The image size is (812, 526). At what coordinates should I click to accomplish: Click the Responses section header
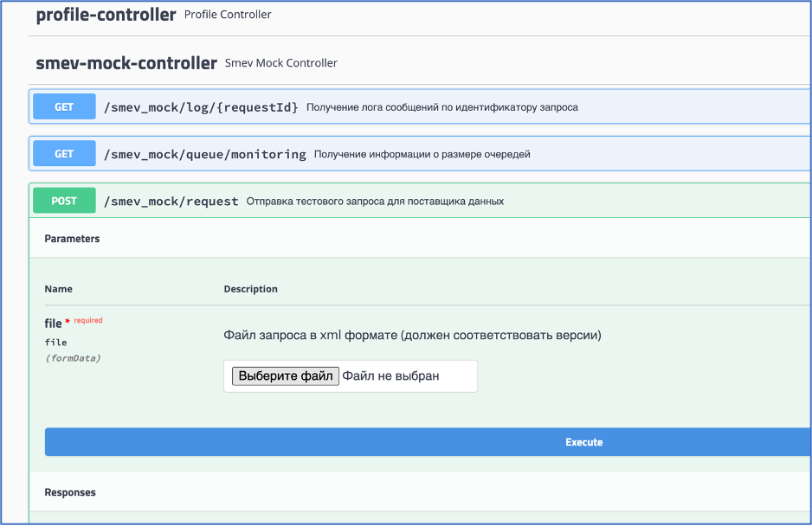click(x=70, y=492)
